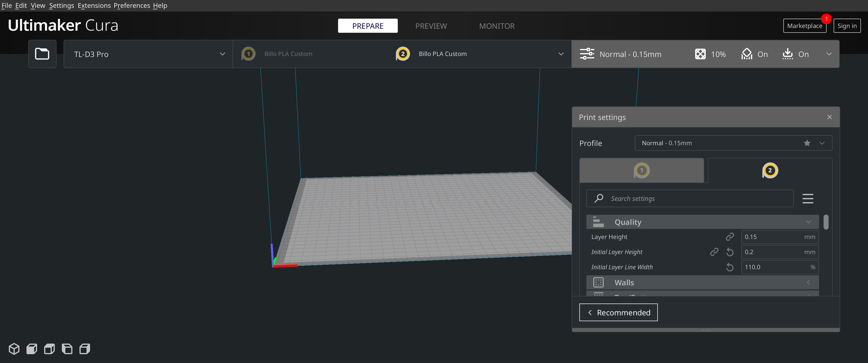Image resolution: width=868 pixels, height=363 pixels.
Task: Switch to front view cube icon
Action: pyautogui.click(x=32, y=349)
